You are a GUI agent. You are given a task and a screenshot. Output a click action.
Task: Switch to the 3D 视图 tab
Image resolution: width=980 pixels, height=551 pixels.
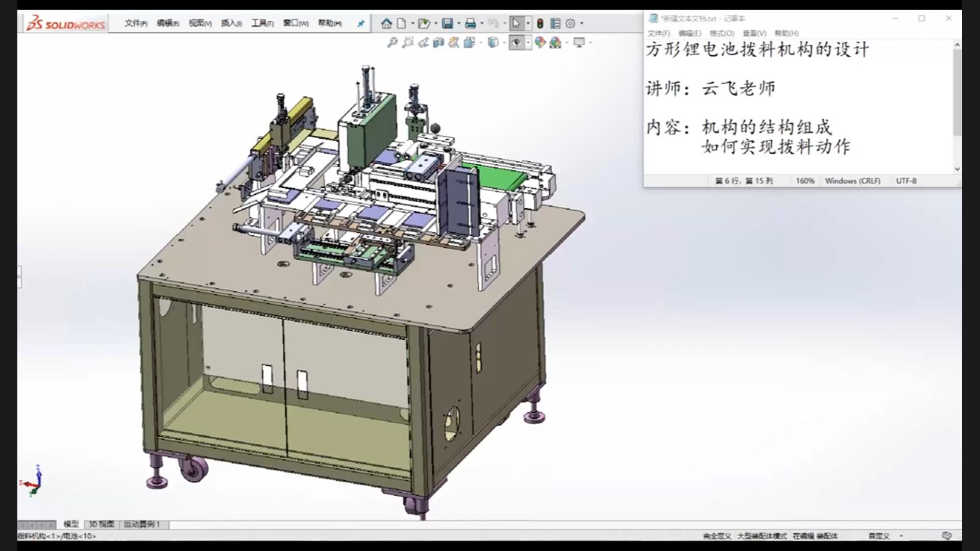point(102,524)
